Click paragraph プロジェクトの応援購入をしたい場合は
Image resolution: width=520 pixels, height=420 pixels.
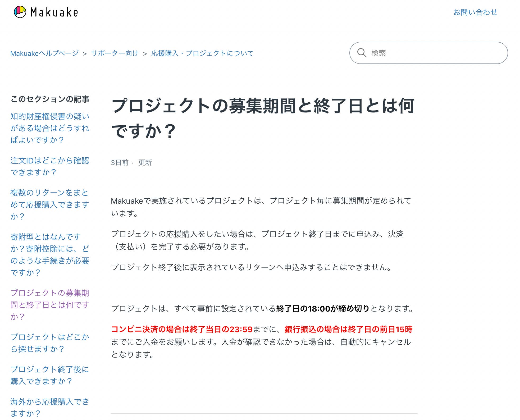click(x=257, y=240)
